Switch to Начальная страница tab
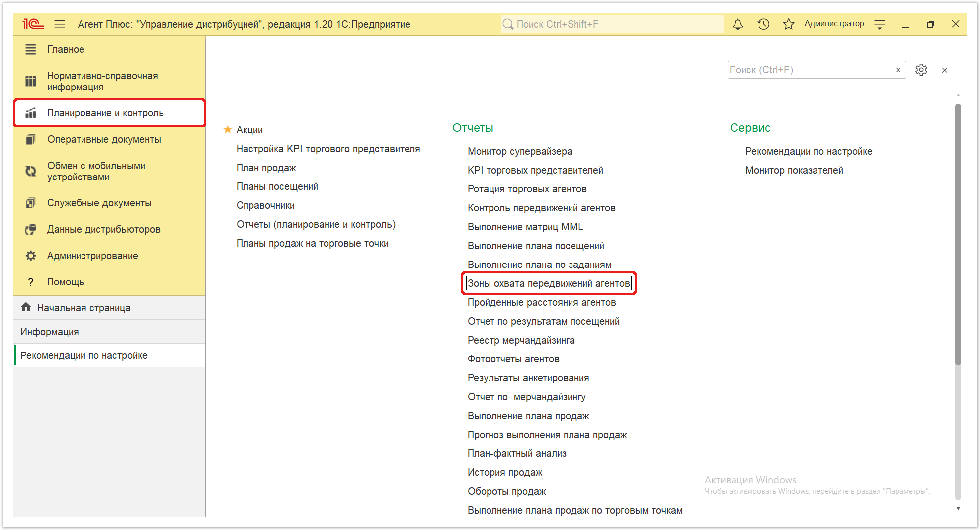Viewport: 980px width, 530px height. tap(109, 308)
